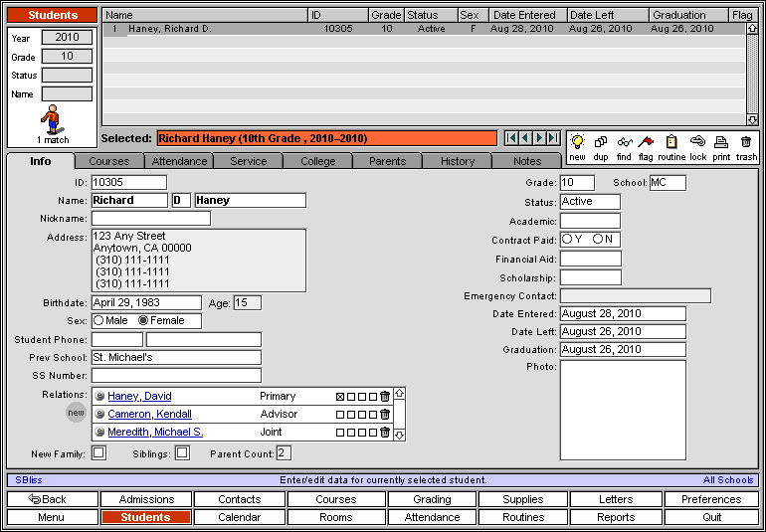Image resolution: width=766 pixels, height=532 pixels.
Task: Open the College tab
Action: [x=318, y=161]
